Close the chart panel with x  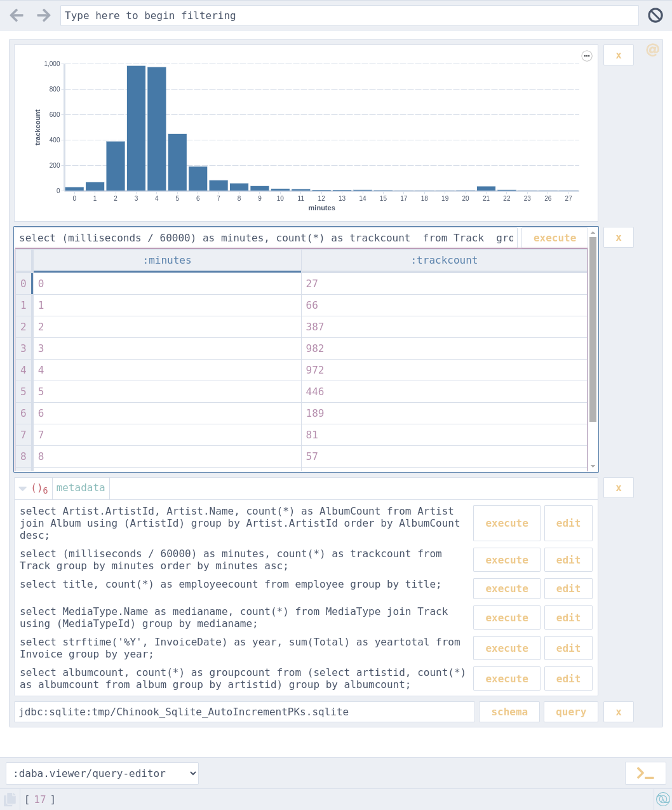tap(619, 55)
